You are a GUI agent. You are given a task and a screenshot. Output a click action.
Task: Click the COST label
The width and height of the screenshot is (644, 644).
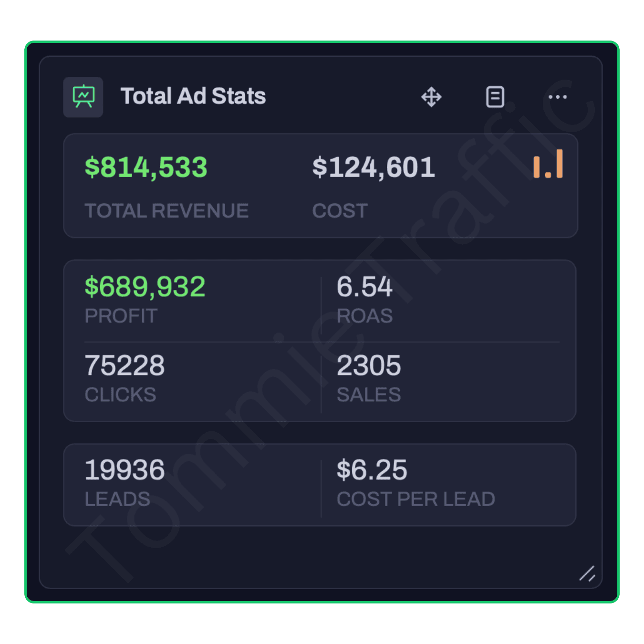(340, 211)
